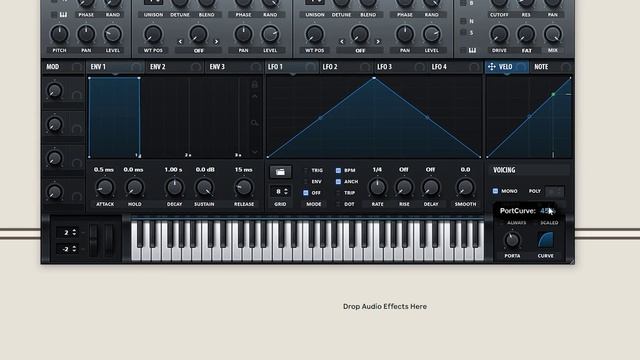
Task: Click the PORTA knob
Action: (x=512, y=240)
